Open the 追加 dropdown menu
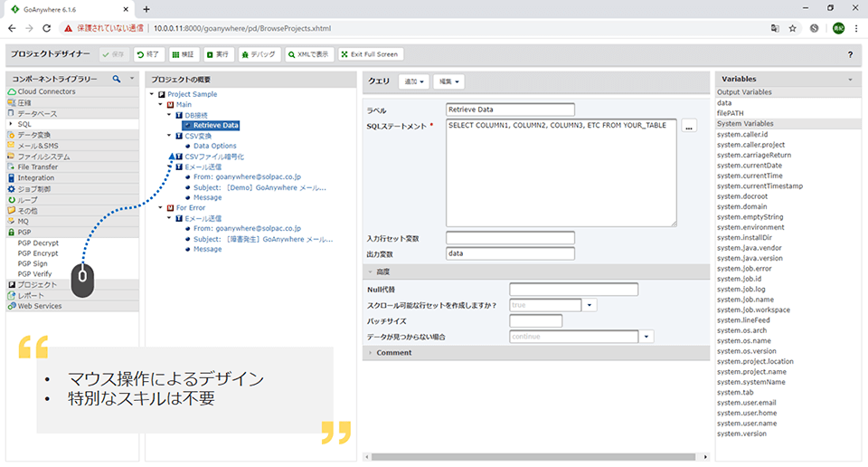Image resolution: width=868 pixels, height=467 pixels. pos(414,81)
